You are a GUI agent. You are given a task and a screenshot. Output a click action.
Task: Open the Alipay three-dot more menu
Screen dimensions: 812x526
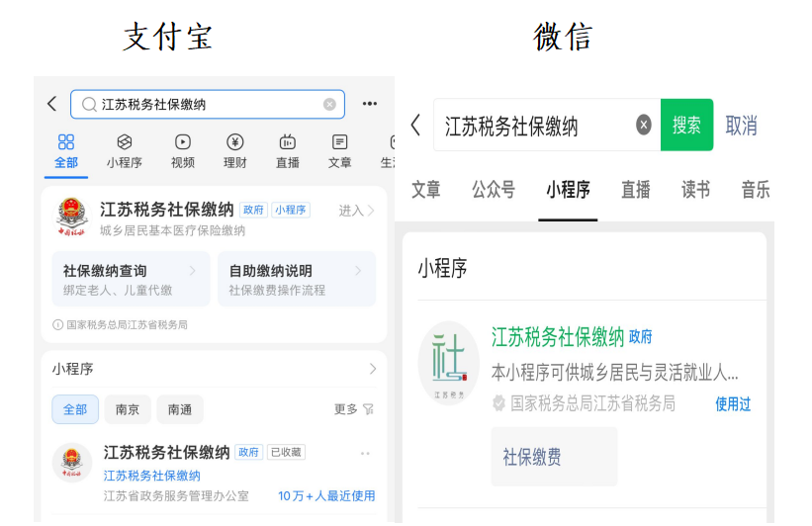(x=369, y=104)
